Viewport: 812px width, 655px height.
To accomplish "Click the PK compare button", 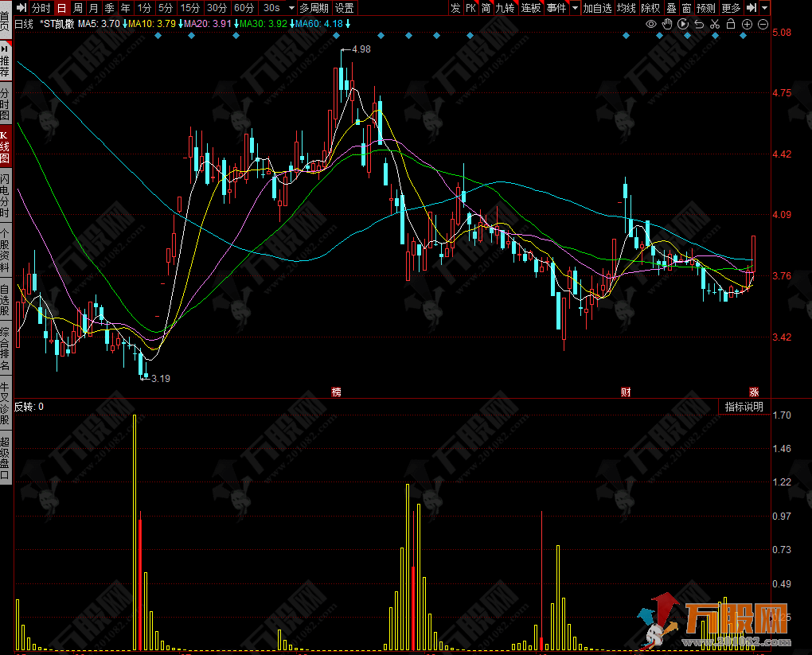I will [470, 8].
